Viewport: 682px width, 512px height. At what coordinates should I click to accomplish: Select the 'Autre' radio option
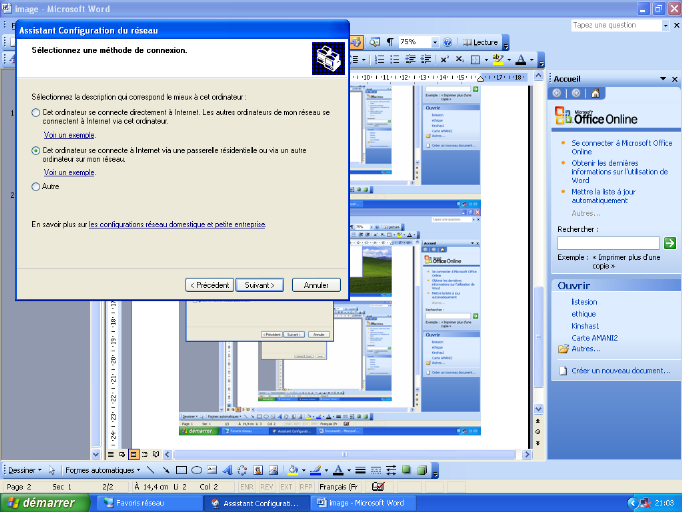[36, 187]
